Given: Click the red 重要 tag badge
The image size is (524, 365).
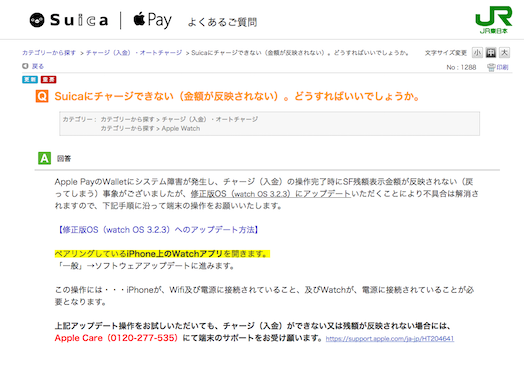Looking at the screenshot, I should pos(48,80).
